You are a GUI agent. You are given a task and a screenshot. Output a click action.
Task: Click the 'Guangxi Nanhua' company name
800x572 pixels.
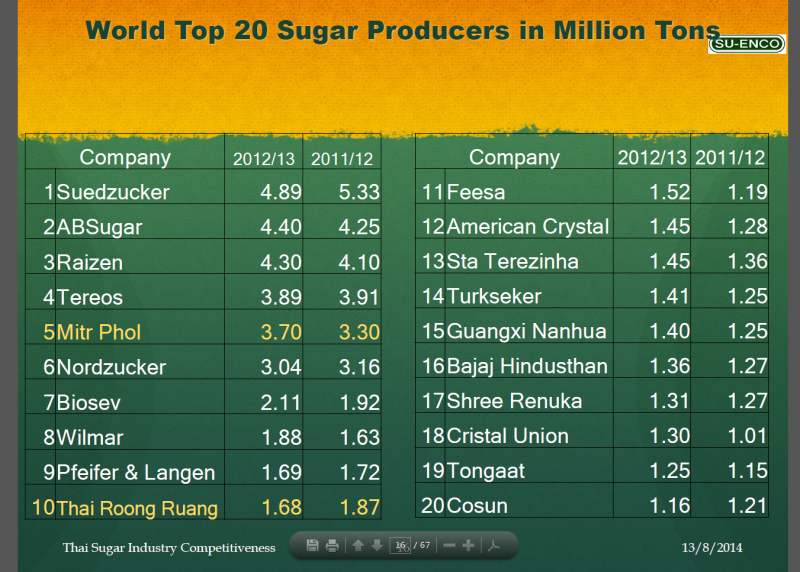coord(527,331)
